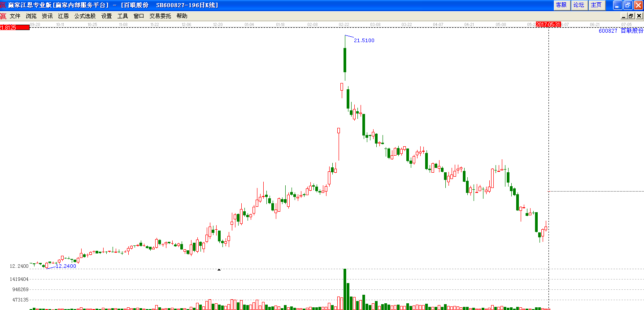Open the 公式选股 menu
This screenshot has width=644, height=310.
[85, 16]
